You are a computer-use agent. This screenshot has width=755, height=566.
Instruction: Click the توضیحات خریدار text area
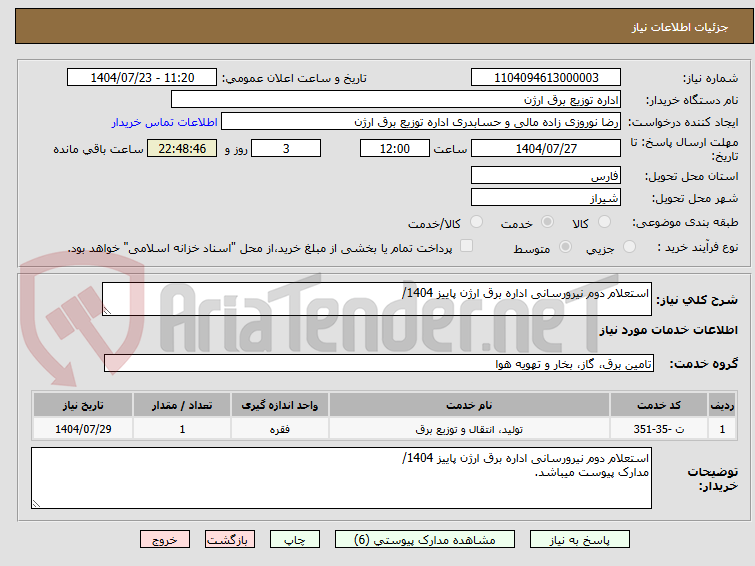click(341, 478)
